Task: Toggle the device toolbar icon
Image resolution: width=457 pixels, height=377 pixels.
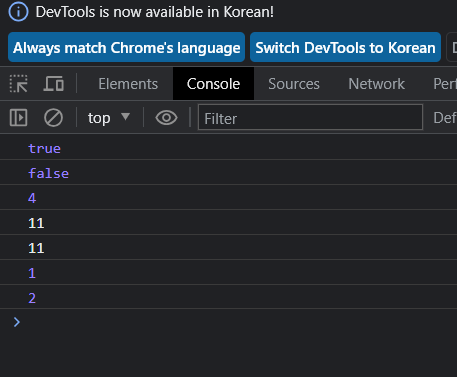Action: (x=53, y=84)
